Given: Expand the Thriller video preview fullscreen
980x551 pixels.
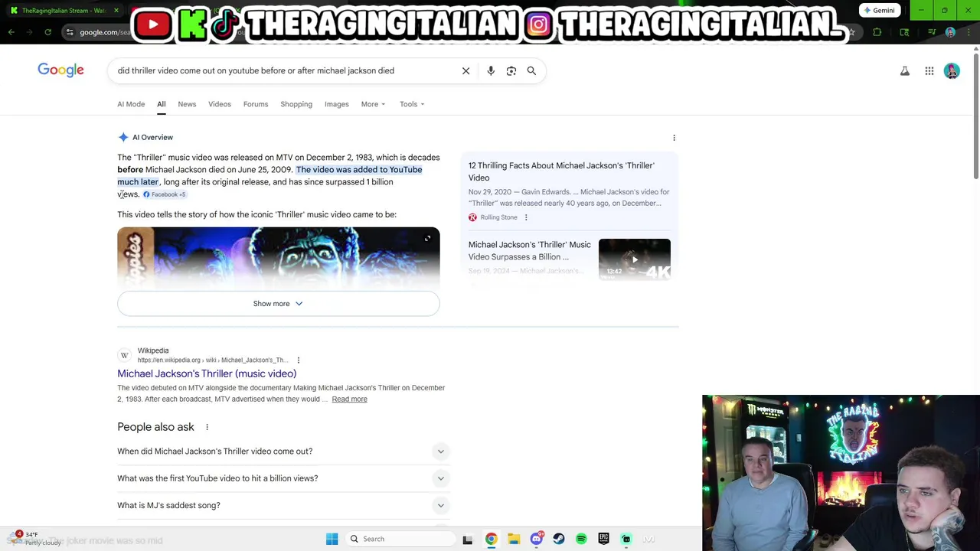Looking at the screenshot, I should point(427,239).
